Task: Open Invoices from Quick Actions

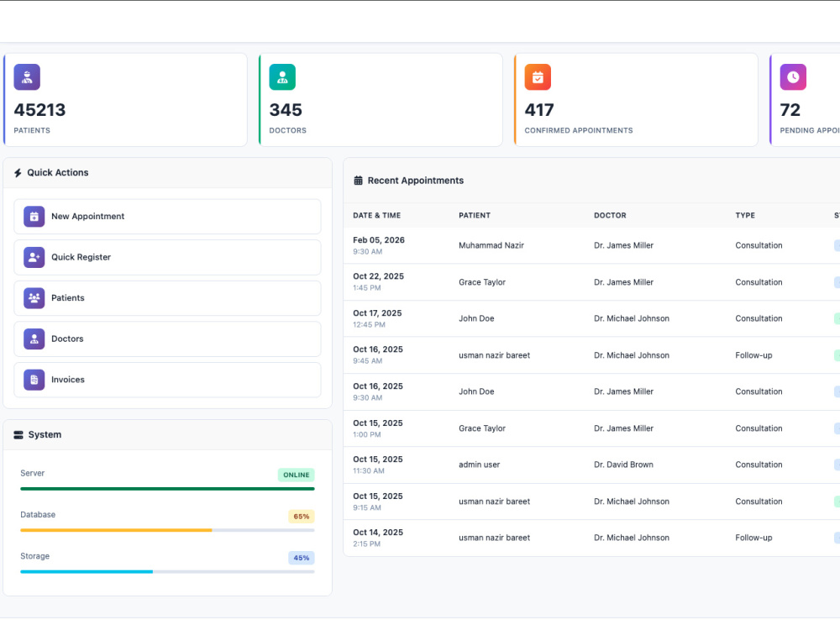Action: tap(168, 380)
